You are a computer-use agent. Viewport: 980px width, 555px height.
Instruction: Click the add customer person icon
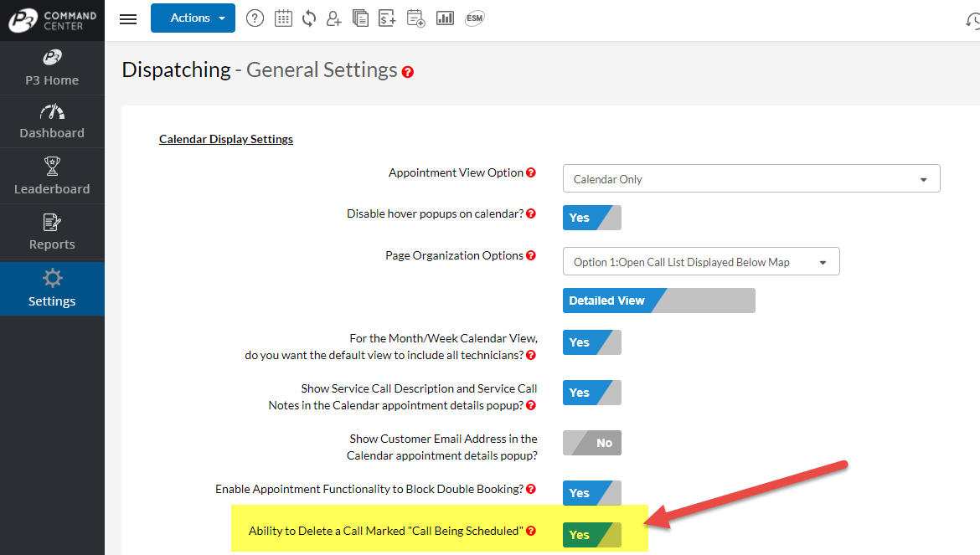click(x=334, y=18)
